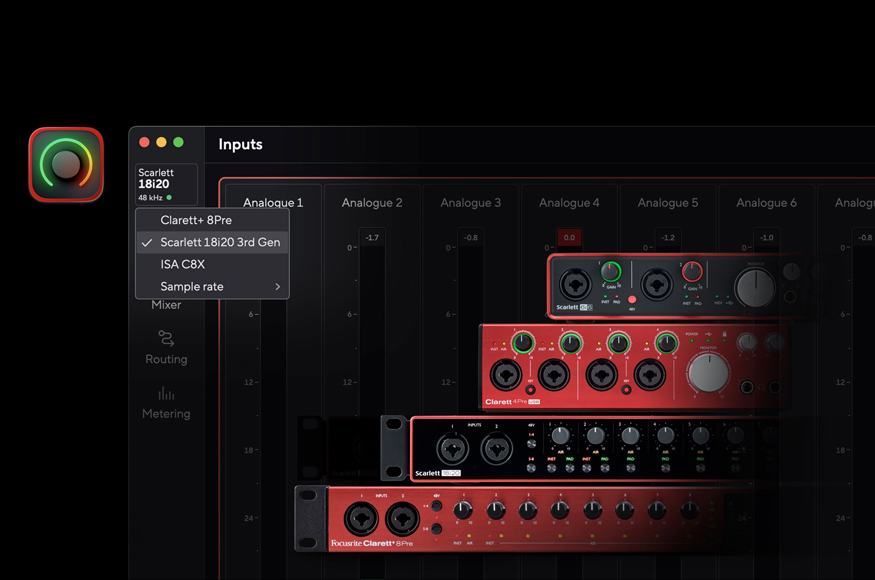Select the Analogue 1 channel
This screenshot has width=875, height=580.
click(x=273, y=203)
